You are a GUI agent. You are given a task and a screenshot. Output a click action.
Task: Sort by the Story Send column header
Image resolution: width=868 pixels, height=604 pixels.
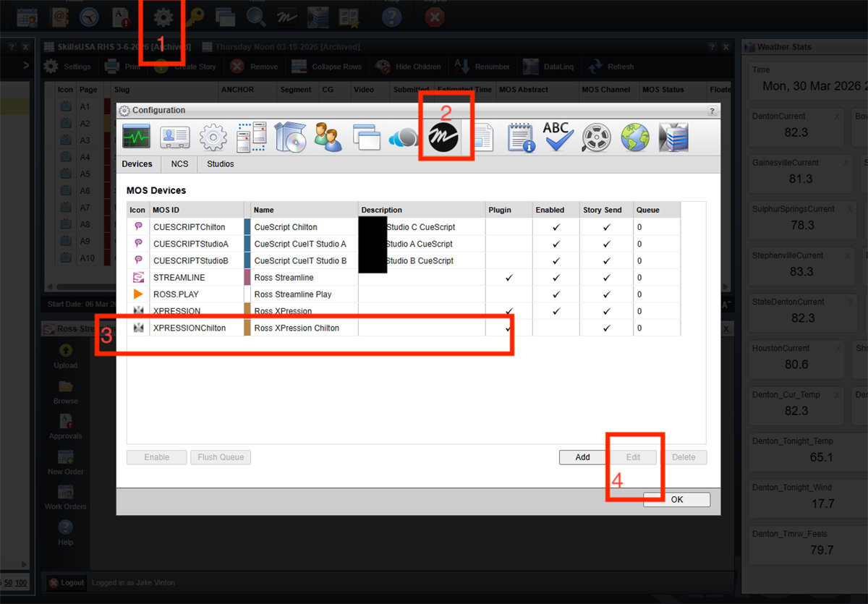pos(606,210)
